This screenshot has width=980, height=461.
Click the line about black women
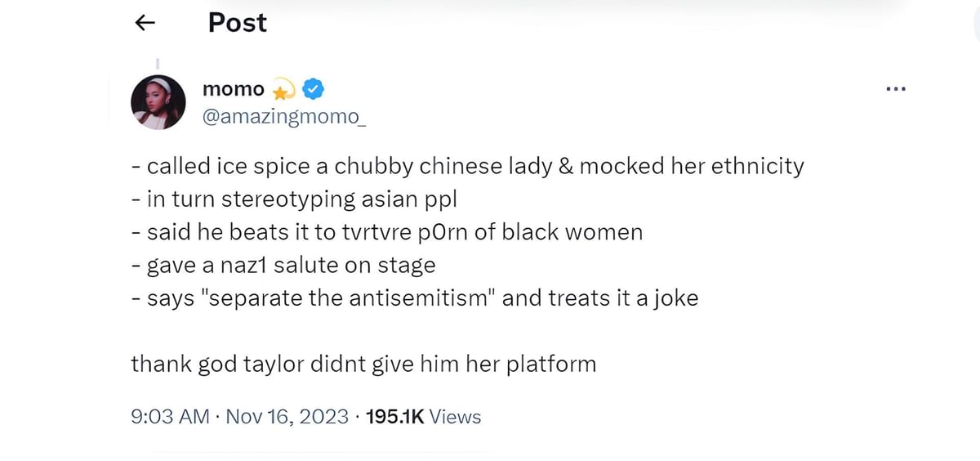[386, 232]
